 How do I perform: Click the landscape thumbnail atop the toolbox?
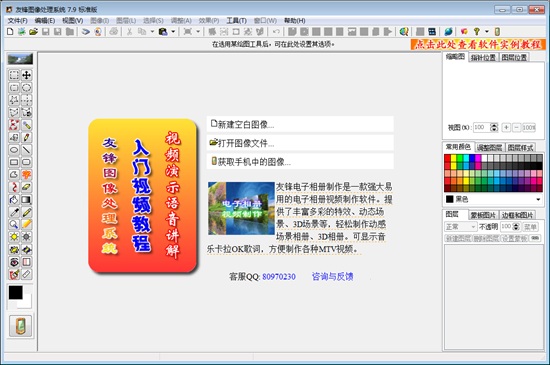coord(20,59)
